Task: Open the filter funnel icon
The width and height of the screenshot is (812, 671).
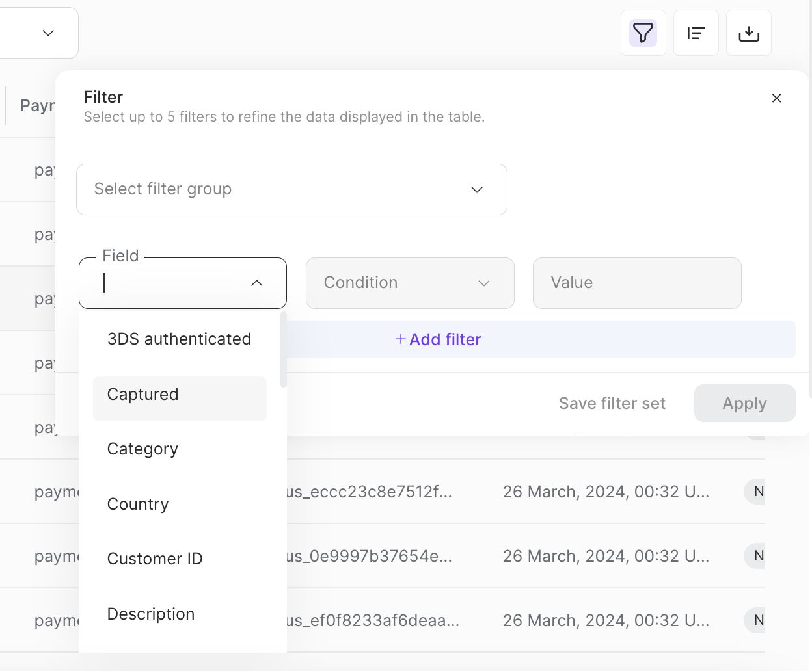Action: click(643, 33)
